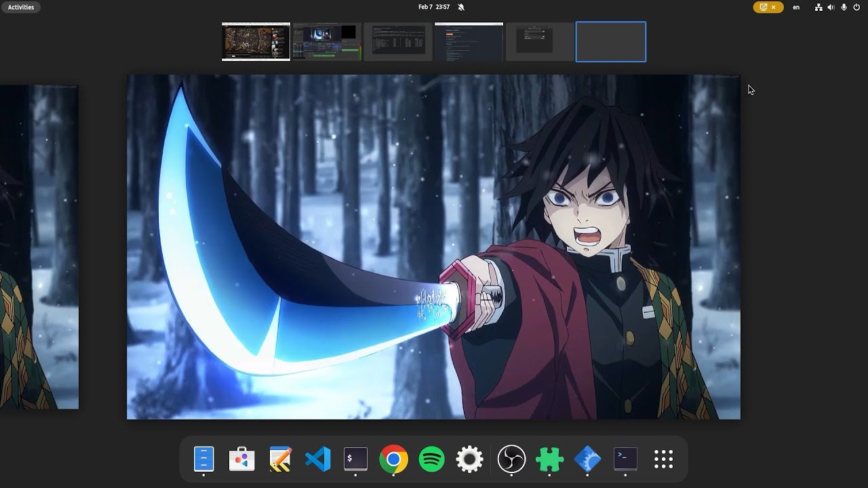The image size is (868, 488).
Task: Switch to the third workspace with the dark terminal
Action: tap(398, 42)
